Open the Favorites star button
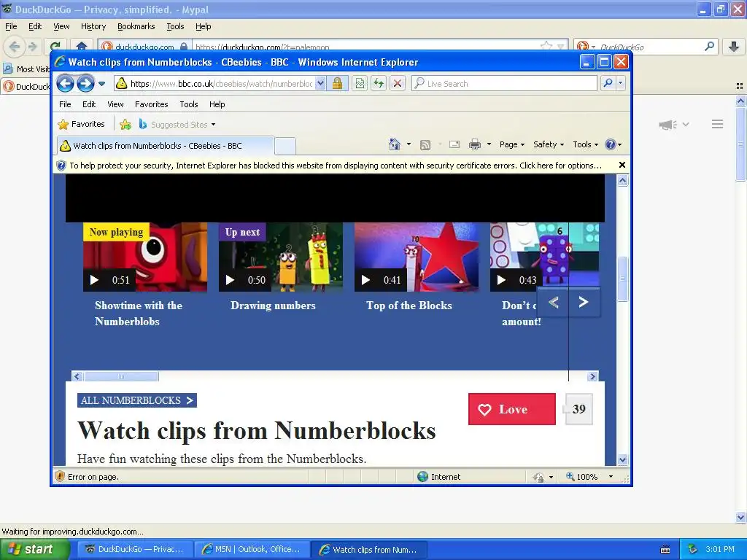Screen dimensions: 747x560 tap(81, 124)
